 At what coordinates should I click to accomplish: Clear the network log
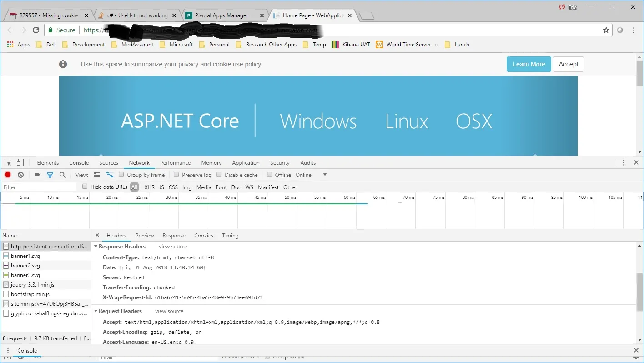coord(20,175)
